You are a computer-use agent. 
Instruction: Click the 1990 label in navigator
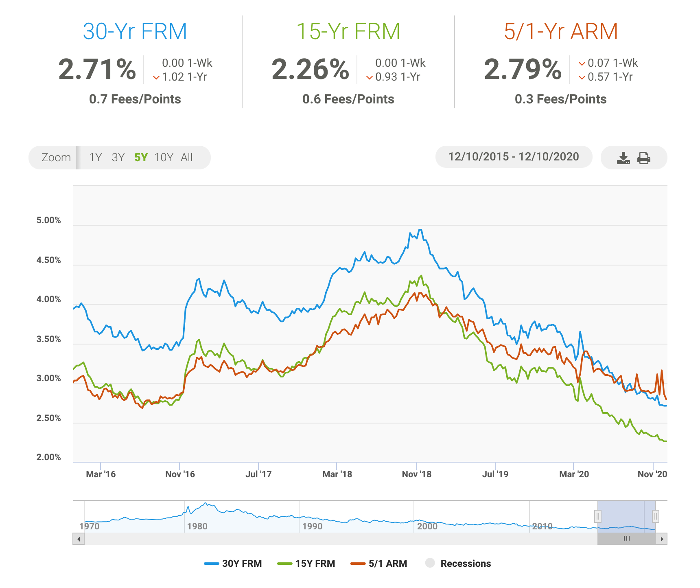312,526
